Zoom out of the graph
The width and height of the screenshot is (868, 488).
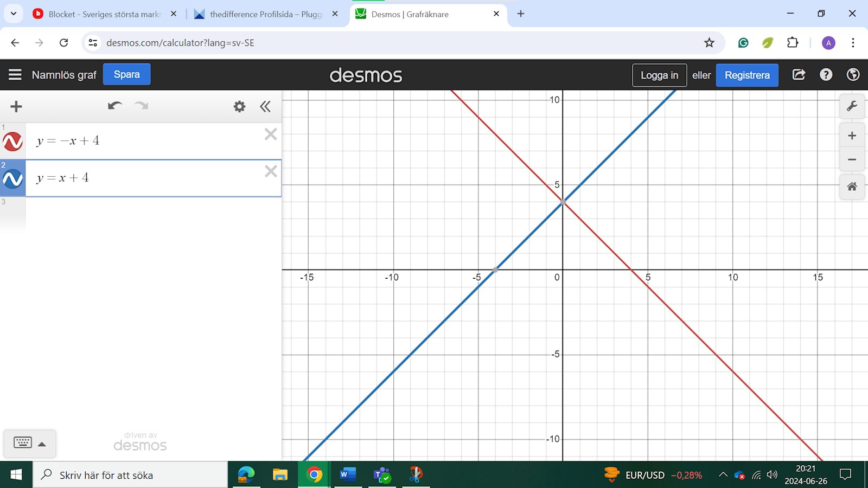click(852, 160)
